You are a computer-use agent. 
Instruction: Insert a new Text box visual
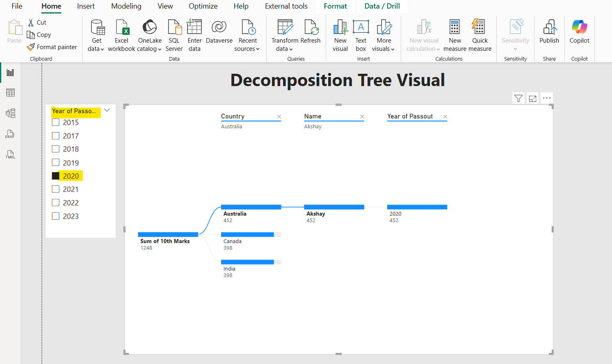(x=361, y=35)
